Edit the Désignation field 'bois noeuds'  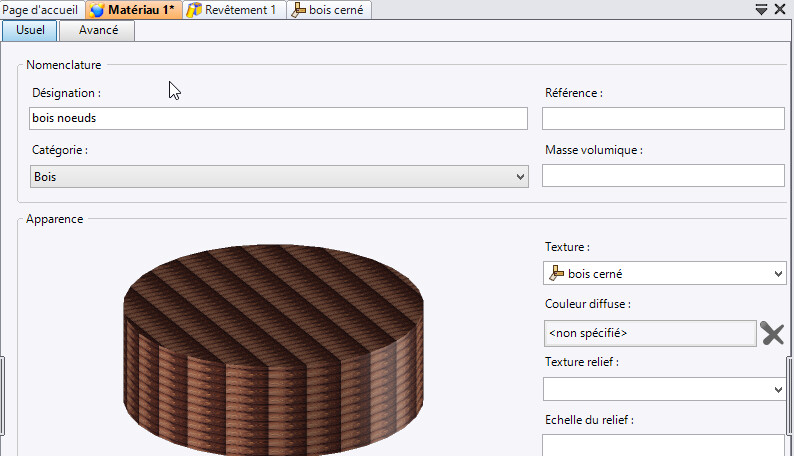pyautogui.click(x=278, y=118)
